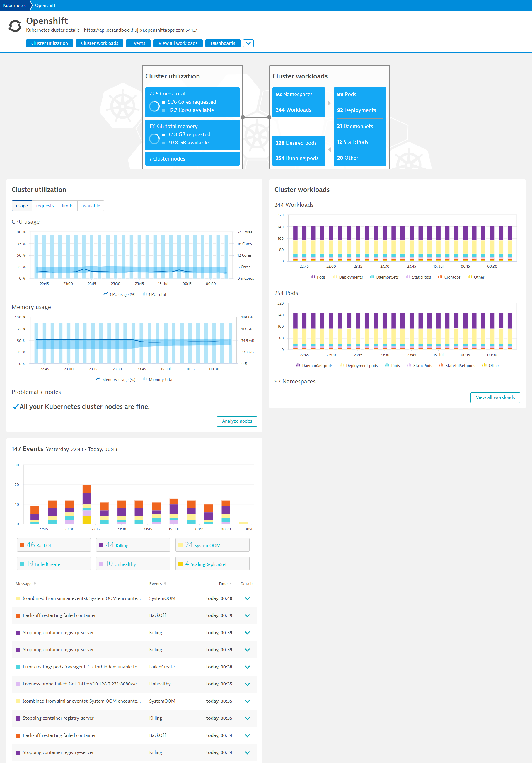Click the 92 Namespaces tile entry

click(x=294, y=94)
